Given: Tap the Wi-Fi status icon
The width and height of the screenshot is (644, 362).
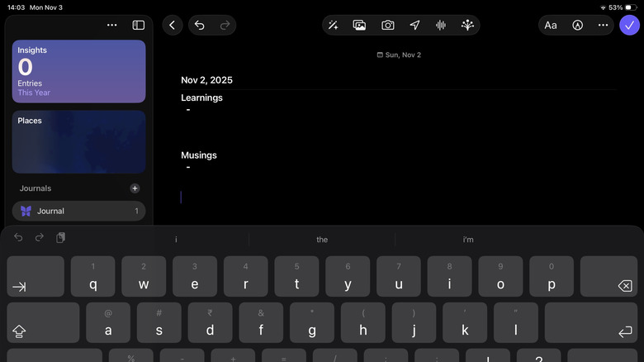Looking at the screenshot, I should click(x=603, y=7).
